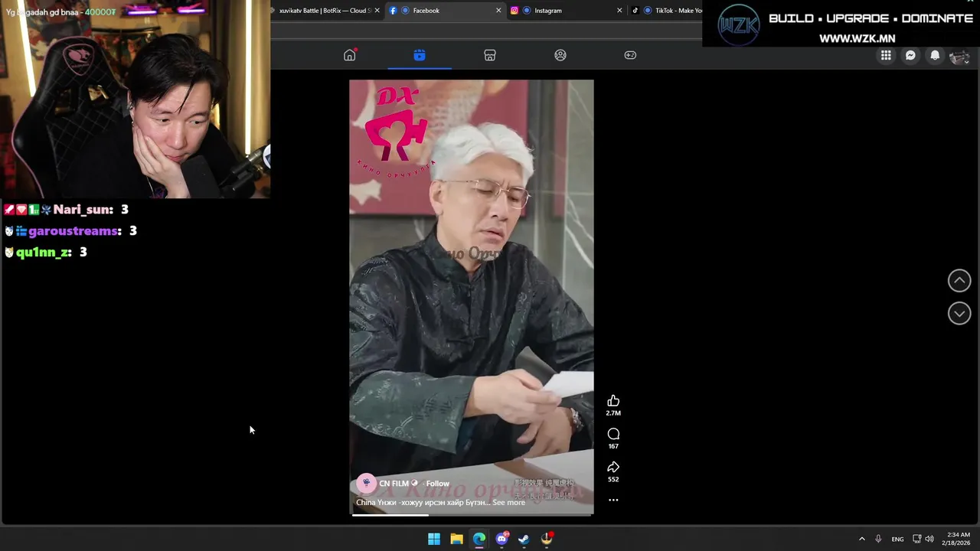
Task: Click the streamer webcam overlay
Action: click(135, 99)
